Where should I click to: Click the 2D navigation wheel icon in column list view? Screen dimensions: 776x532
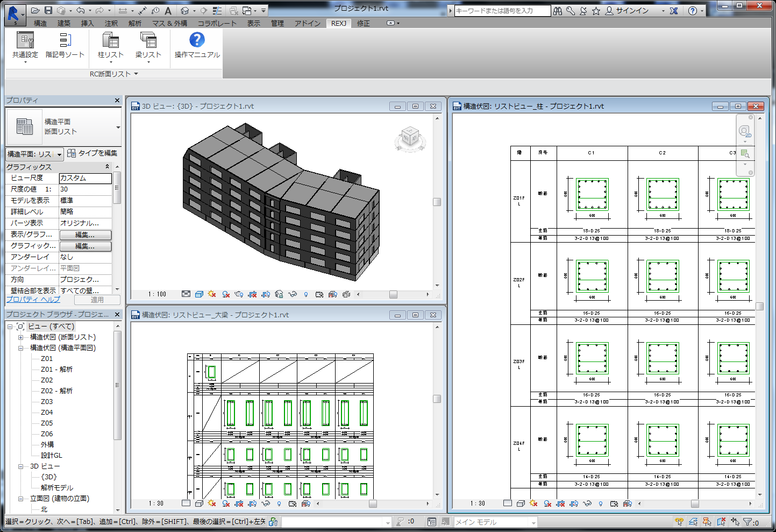coord(745,131)
